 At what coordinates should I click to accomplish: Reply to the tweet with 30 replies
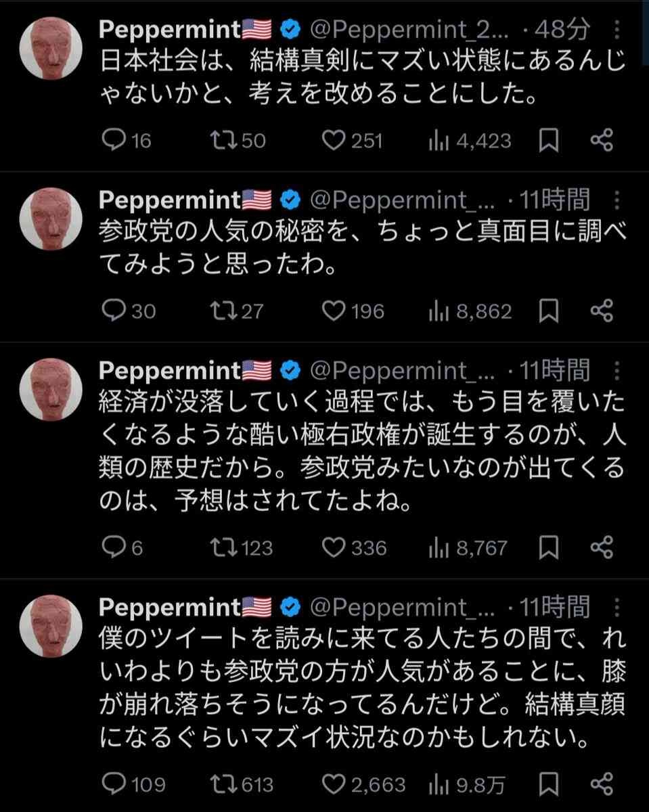(x=110, y=311)
